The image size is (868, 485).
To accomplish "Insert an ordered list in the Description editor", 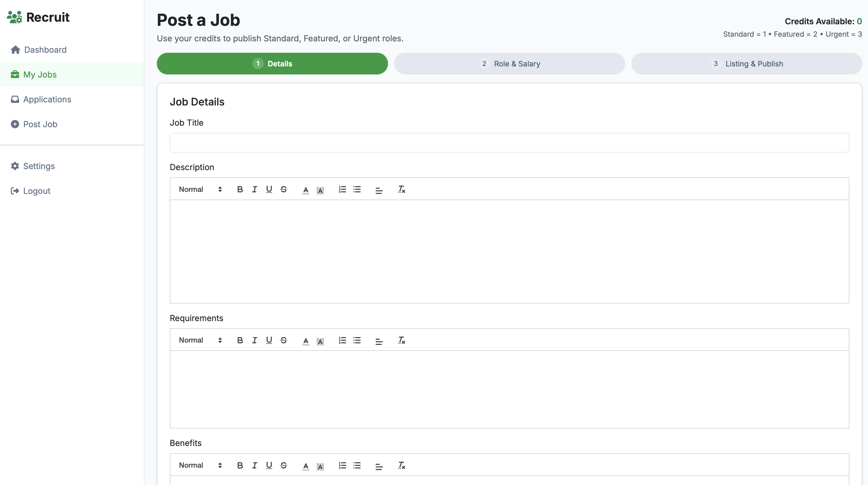I will coord(342,189).
